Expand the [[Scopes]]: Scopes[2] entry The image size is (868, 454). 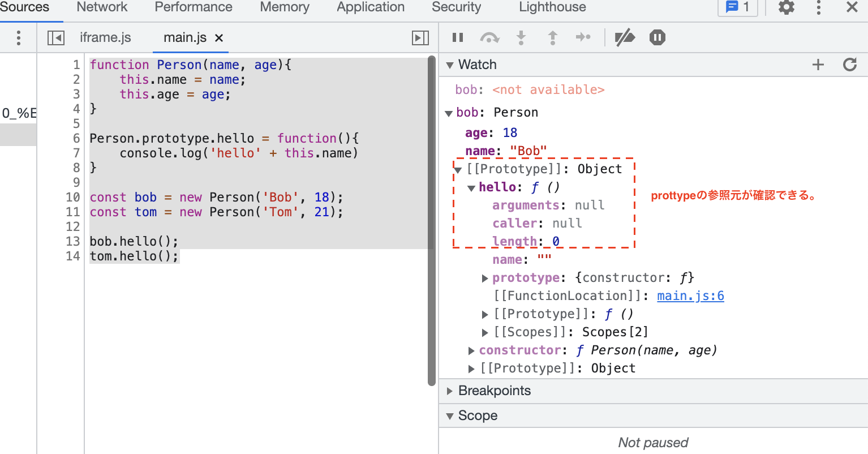[x=485, y=332]
